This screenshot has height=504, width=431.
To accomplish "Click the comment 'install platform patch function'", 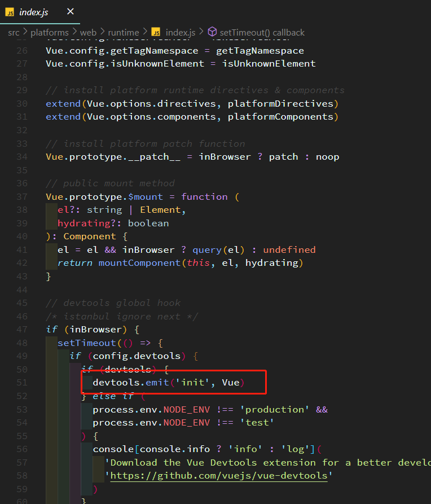I will click(x=146, y=144).
